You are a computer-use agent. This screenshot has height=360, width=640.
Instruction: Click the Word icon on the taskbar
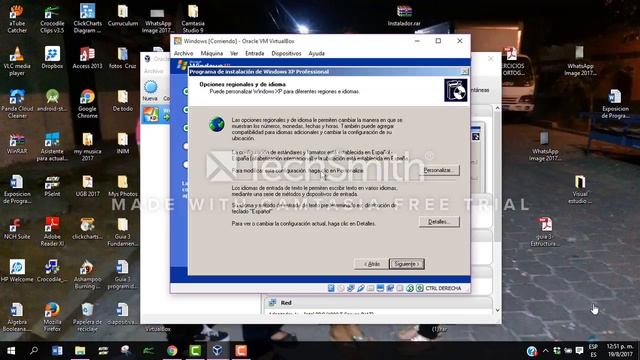[x=57, y=351]
